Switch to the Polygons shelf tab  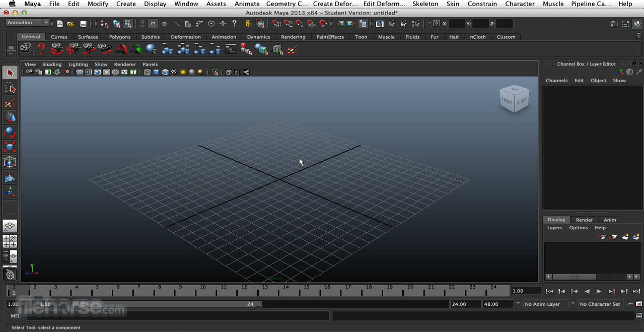(x=120, y=37)
